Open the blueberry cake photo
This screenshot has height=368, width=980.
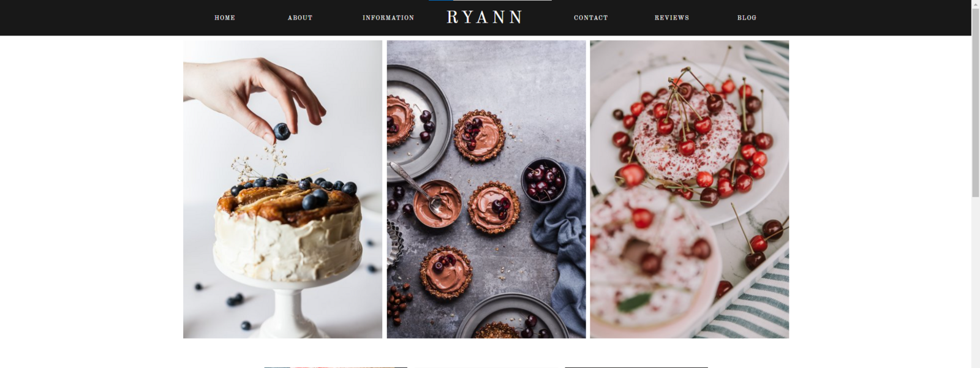[282, 189]
